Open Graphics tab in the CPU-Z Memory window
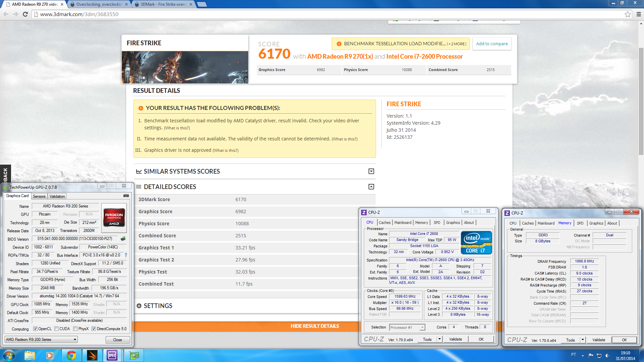The image size is (644, 362). tap(596, 223)
